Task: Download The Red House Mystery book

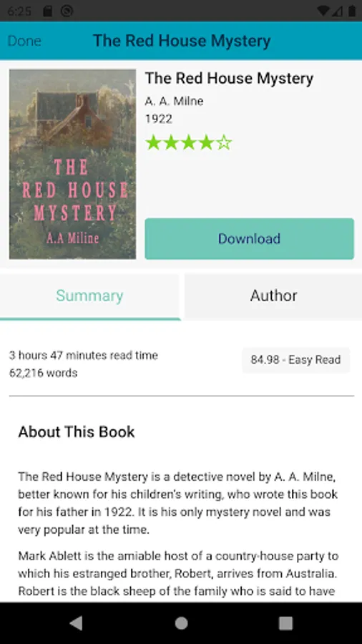Action: (x=249, y=238)
